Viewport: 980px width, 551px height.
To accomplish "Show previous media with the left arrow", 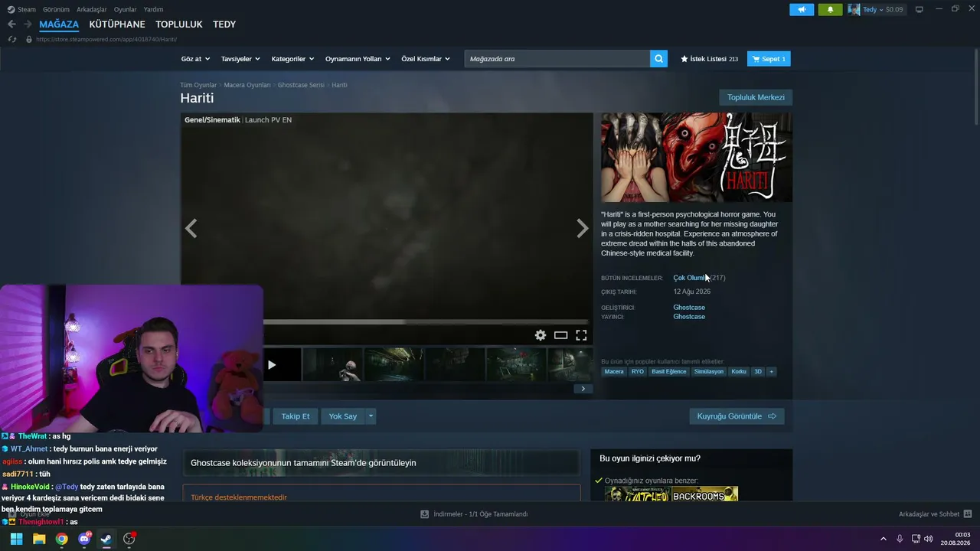I will pyautogui.click(x=191, y=228).
